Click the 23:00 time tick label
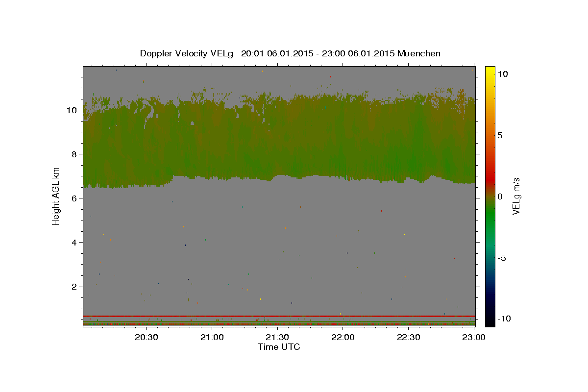 click(x=474, y=337)
